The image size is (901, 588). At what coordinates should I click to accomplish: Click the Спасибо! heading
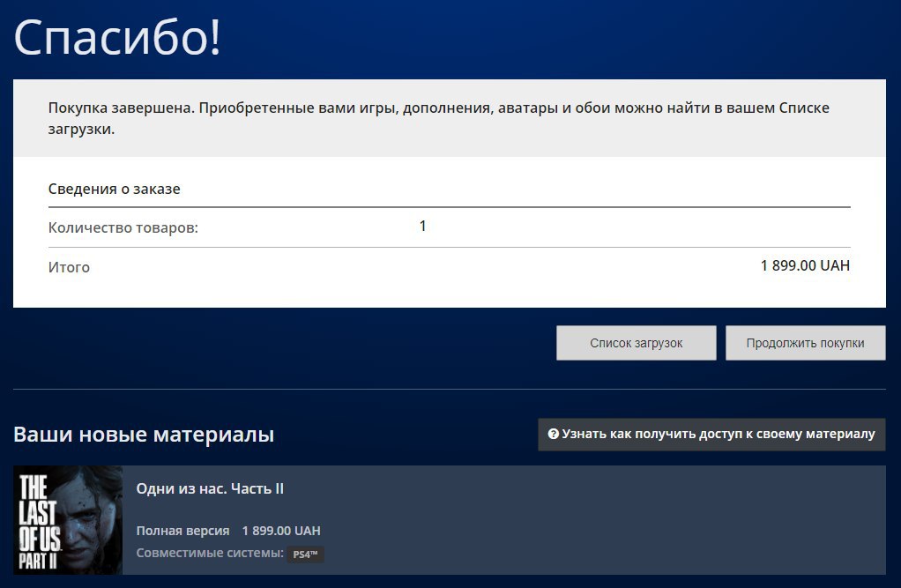[x=117, y=37]
